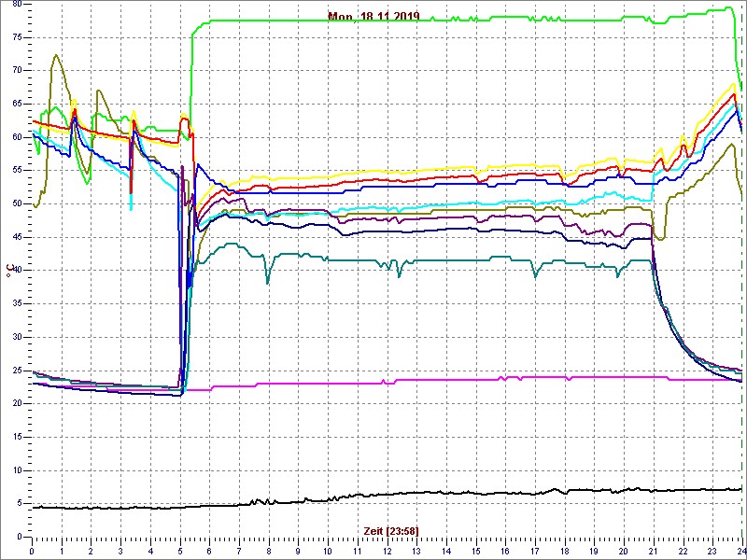Click the olive curve's dip after hour 21
The height and width of the screenshot is (560, 747).
(x=660, y=239)
